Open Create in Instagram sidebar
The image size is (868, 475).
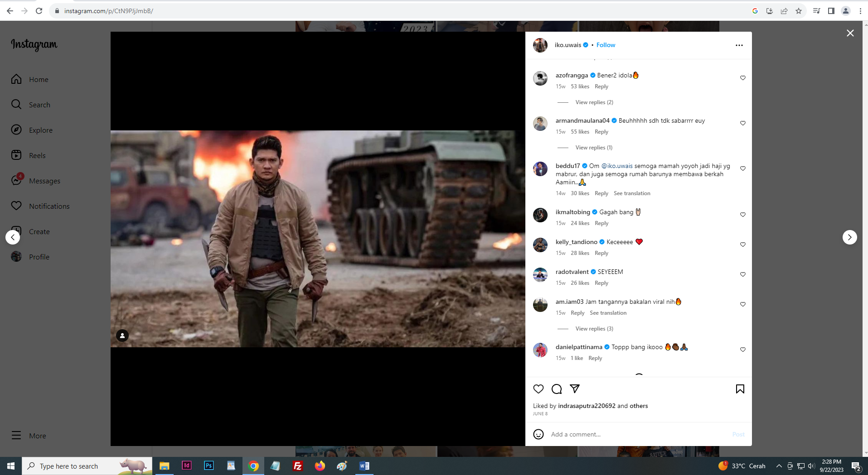coord(30,231)
